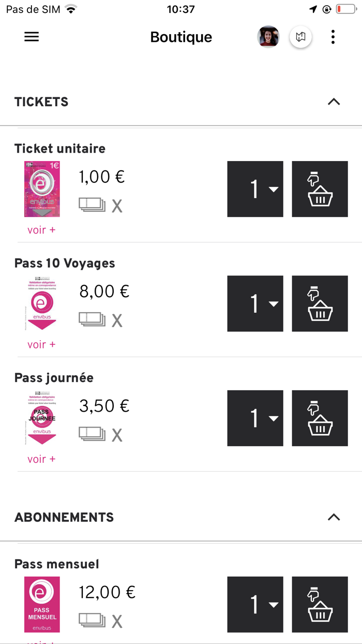
Task: Click voir + under Ticket unitaire
Action: (x=41, y=229)
